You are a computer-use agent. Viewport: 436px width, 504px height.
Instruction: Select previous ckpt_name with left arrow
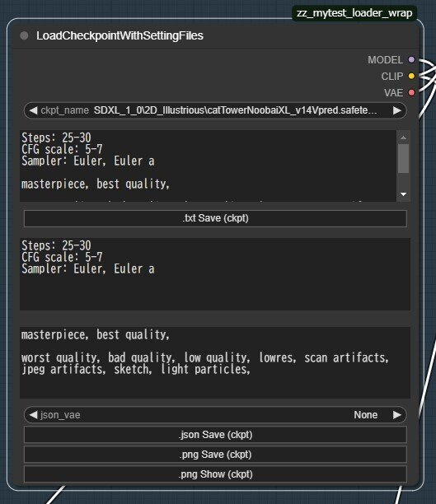[33, 110]
